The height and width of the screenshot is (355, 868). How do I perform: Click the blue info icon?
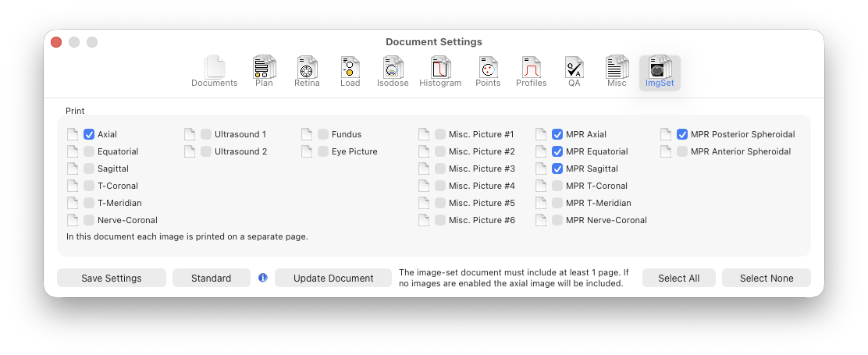262,278
